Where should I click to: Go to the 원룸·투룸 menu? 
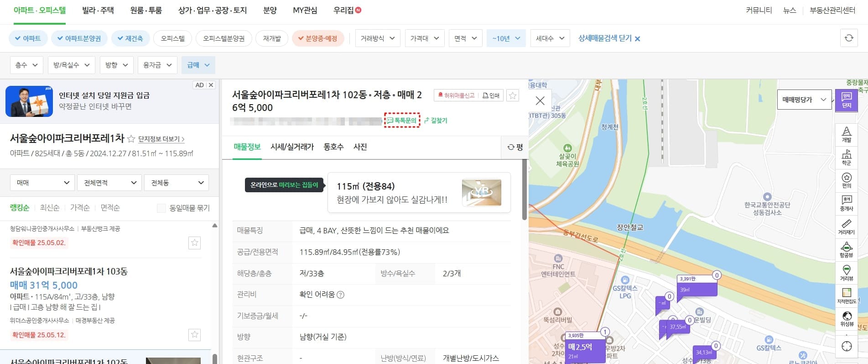click(x=146, y=10)
